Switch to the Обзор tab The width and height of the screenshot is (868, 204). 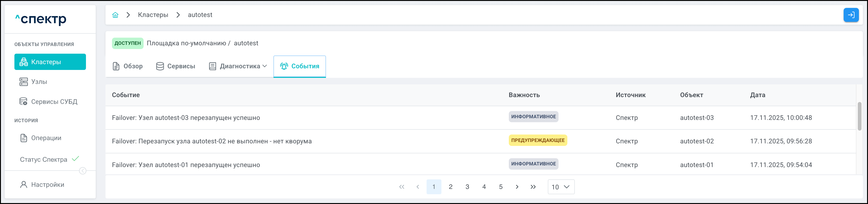pyautogui.click(x=128, y=66)
